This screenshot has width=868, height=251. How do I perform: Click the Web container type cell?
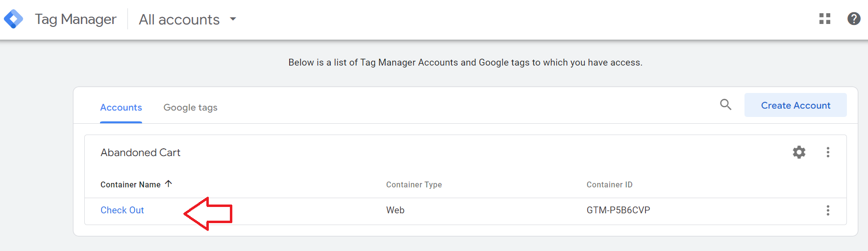point(395,210)
